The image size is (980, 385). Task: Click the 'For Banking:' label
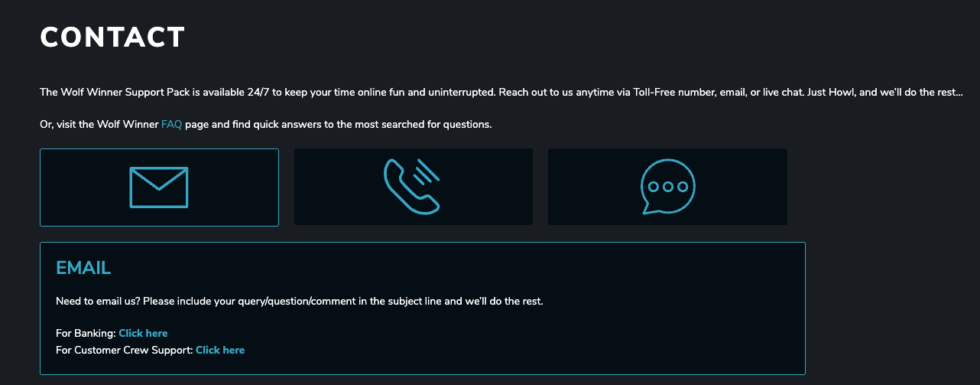coord(86,333)
